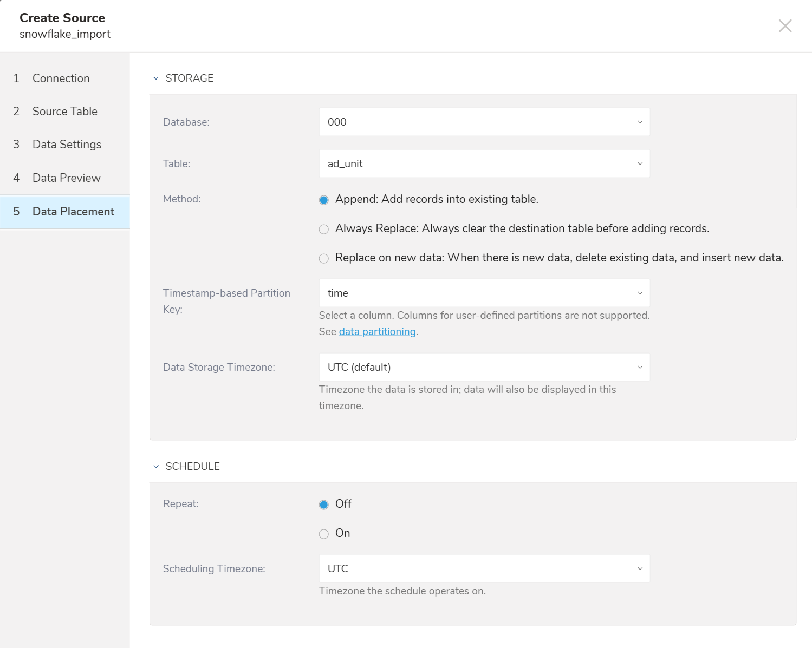
Task: Open the Scheduling Timezone dropdown
Action: pyautogui.click(x=484, y=569)
